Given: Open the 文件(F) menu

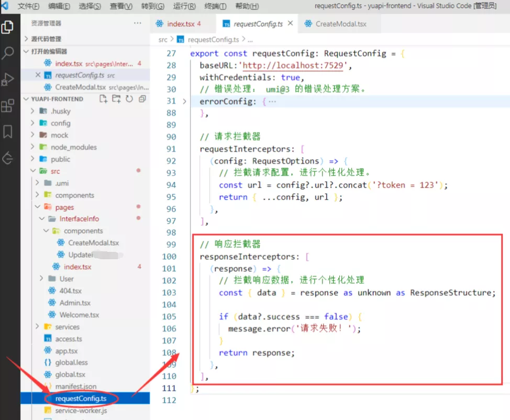Looking at the screenshot, I should (x=28, y=6).
